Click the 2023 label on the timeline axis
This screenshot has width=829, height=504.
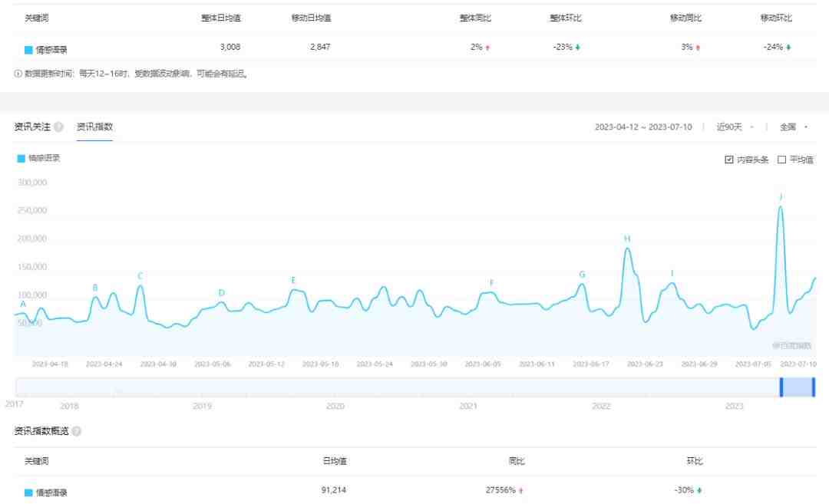(735, 407)
